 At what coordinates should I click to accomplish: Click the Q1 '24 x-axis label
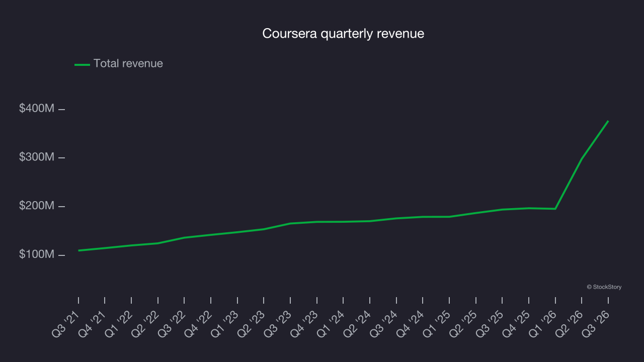(331, 323)
